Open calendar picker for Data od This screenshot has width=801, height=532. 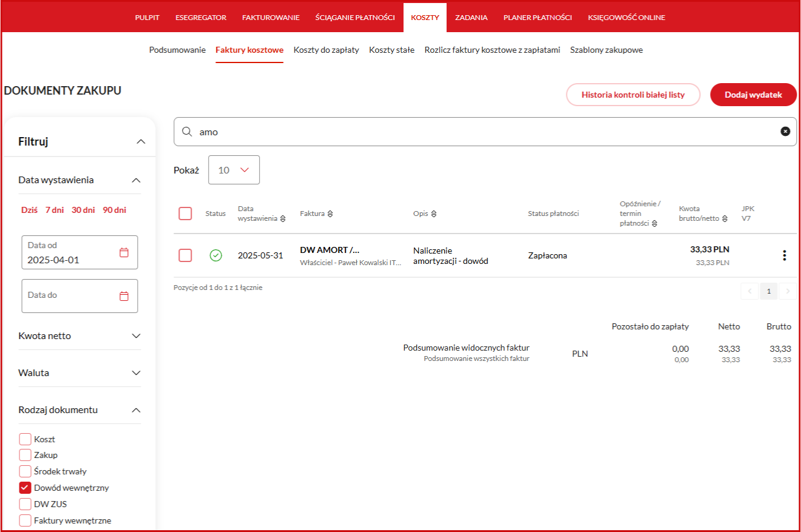click(124, 252)
